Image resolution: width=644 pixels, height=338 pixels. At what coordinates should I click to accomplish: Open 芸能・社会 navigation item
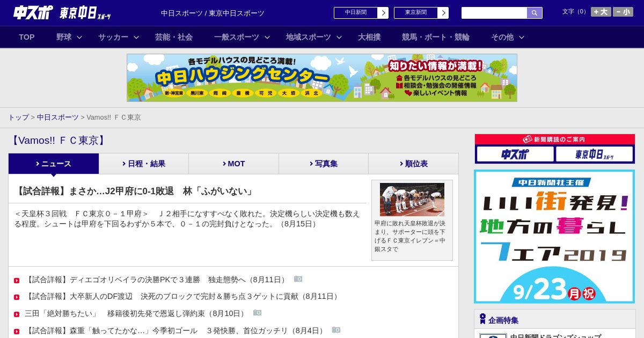(x=174, y=37)
